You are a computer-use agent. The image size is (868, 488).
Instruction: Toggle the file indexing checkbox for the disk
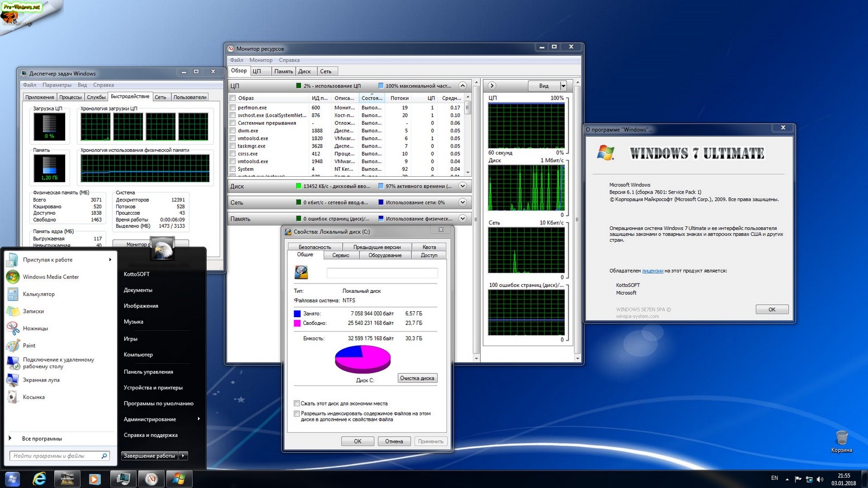tap(297, 414)
